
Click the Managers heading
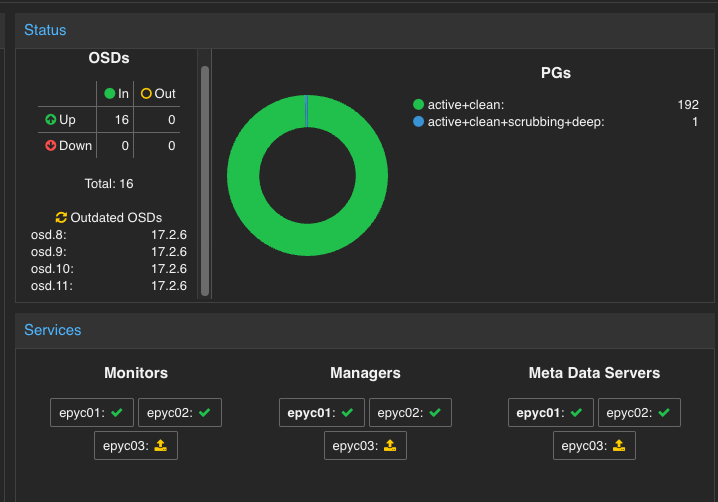(x=365, y=373)
